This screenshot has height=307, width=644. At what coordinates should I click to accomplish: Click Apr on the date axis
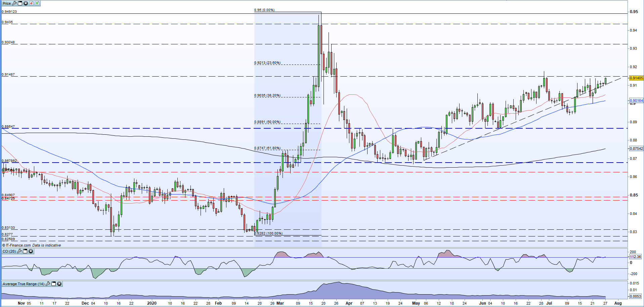pos(349,303)
